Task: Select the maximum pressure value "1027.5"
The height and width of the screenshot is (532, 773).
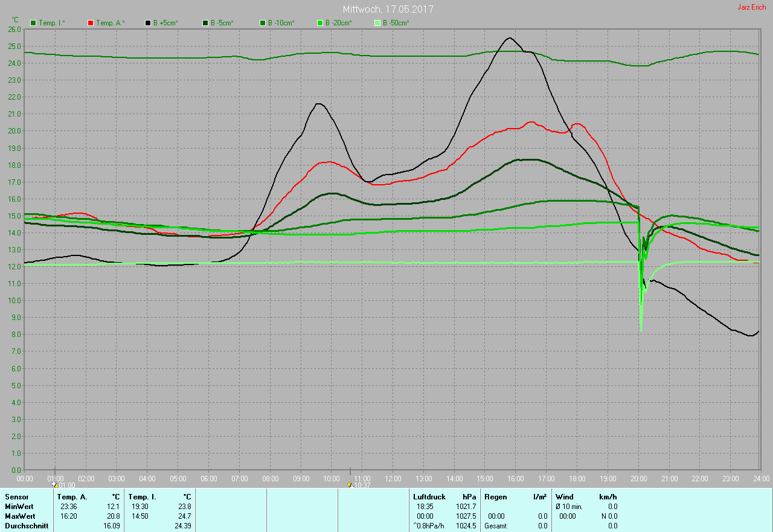Action: [x=466, y=516]
